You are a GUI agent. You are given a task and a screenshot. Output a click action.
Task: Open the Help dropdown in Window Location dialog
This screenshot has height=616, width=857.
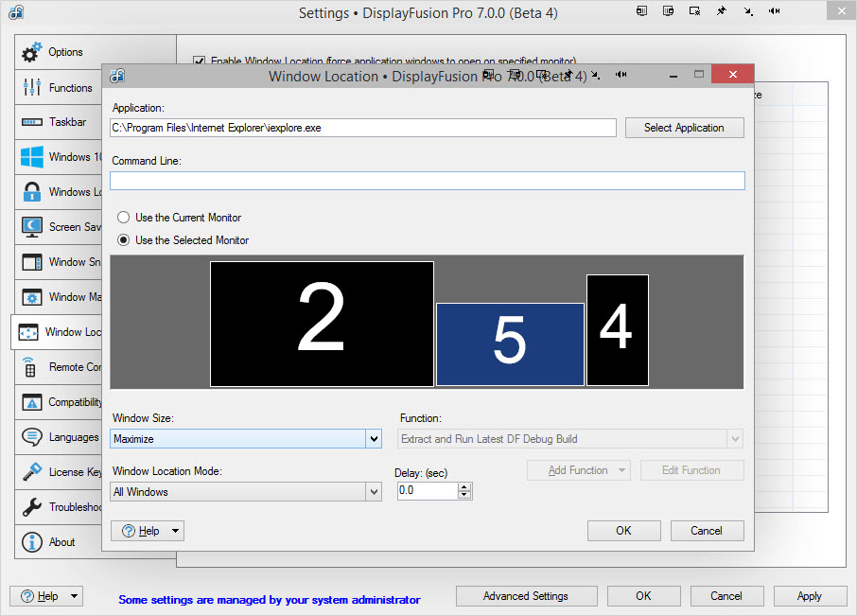pyautogui.click(x=175, y=531)
